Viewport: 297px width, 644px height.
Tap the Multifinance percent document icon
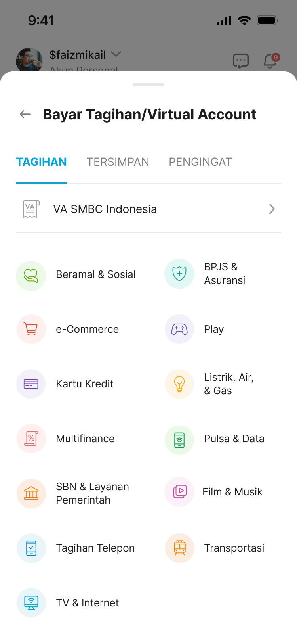tap(31, 439)
